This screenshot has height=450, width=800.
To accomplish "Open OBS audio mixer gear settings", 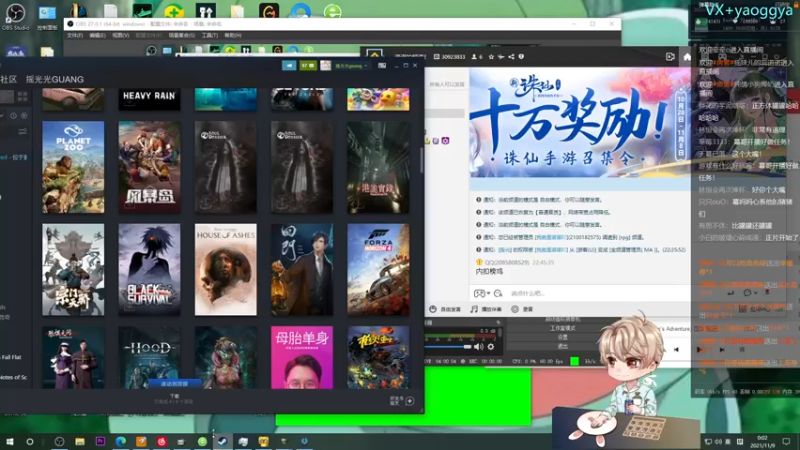I will [491, 347].
